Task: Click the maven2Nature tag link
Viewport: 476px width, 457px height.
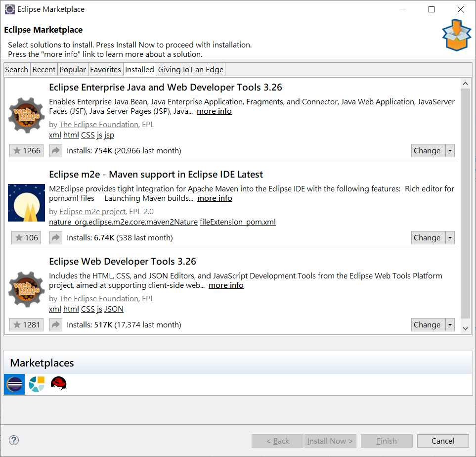Action: pos(123,222)
